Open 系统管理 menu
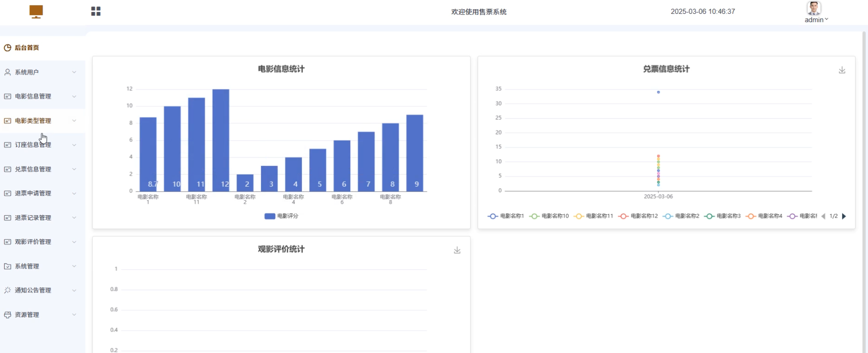This screenshot has width=868, height=353. 42,266
